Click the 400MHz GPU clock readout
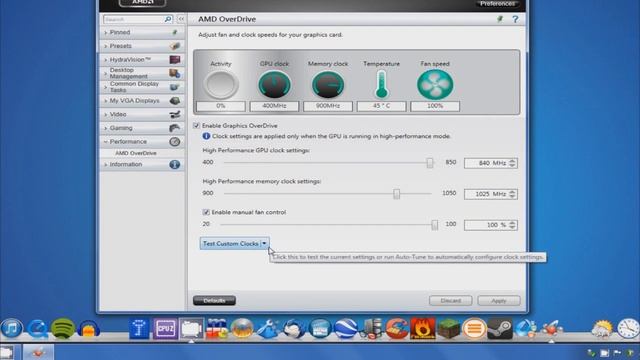640x360 pixels. coord(274,106)
